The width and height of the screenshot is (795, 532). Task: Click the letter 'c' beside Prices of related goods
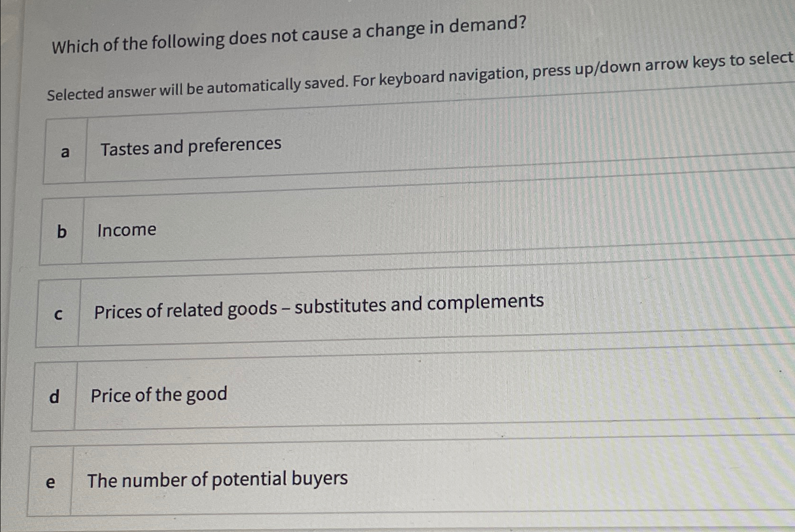tap(59, 313)
